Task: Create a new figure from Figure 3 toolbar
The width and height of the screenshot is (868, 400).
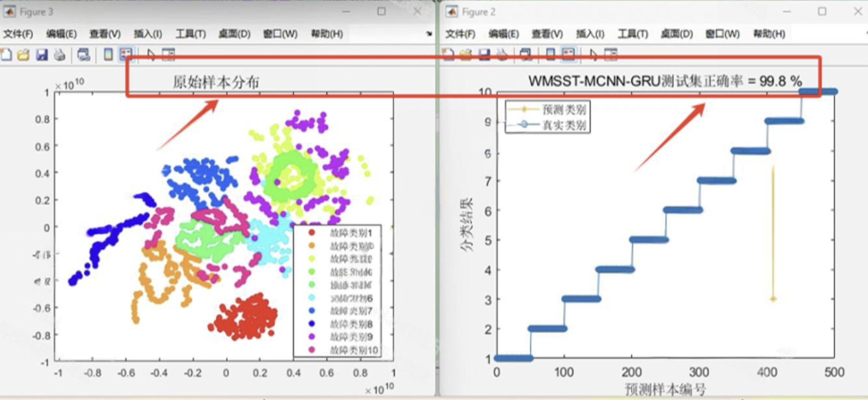Action: (7, 55)
